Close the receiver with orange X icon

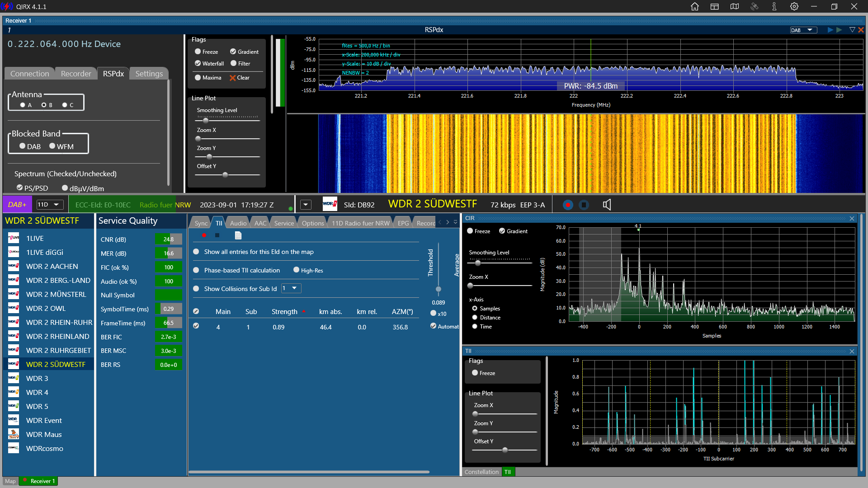(861, 30)
